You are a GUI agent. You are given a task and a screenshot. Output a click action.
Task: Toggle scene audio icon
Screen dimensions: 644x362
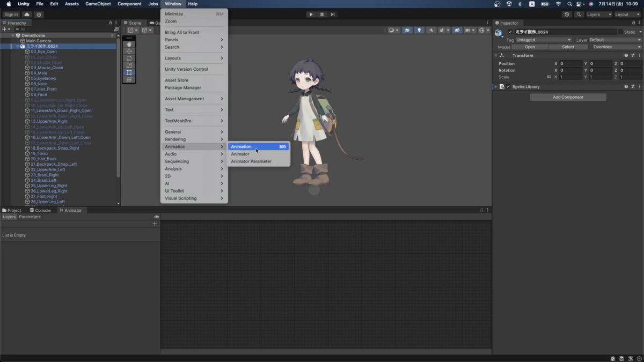point(431,30)
